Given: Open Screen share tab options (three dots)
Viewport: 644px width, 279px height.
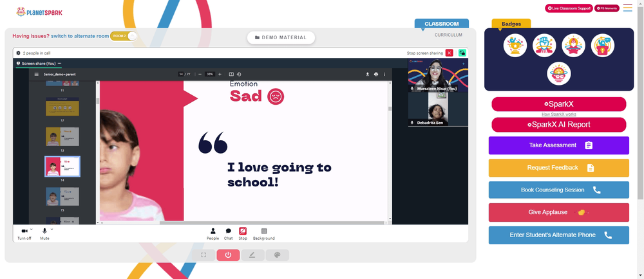Looking at the screenshot, I should click(x=59, y=64).
